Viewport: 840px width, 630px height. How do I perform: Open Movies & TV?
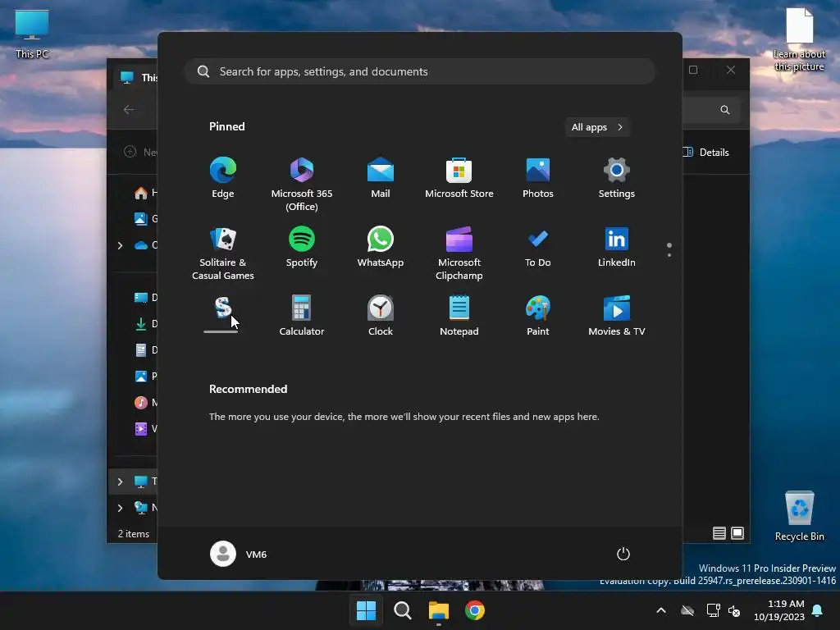pos(617,316)
